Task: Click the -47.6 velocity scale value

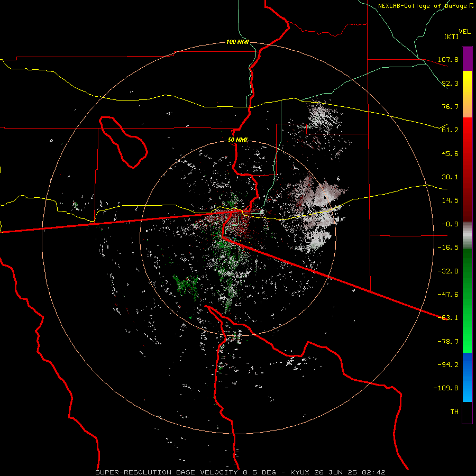Action: point(448,295)
